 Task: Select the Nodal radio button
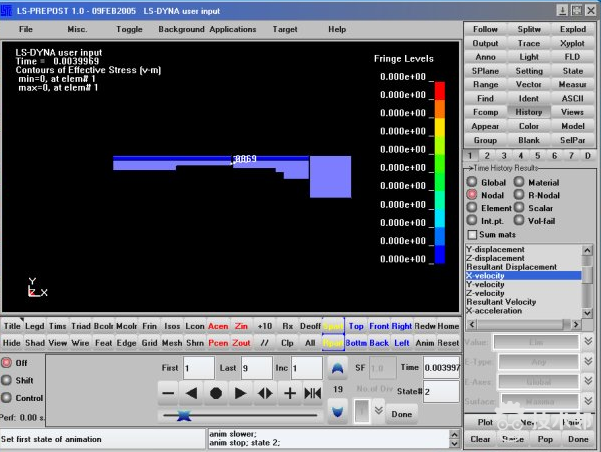click(472, 195)
